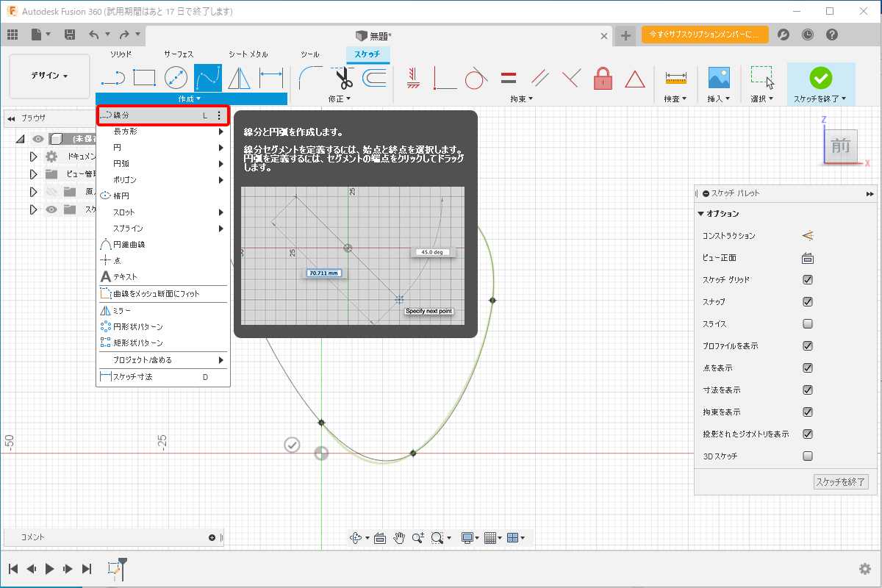Toggle the スケッチ グリッド checkbox
This screenshot has height=588, width=882.
click(808, 280)
